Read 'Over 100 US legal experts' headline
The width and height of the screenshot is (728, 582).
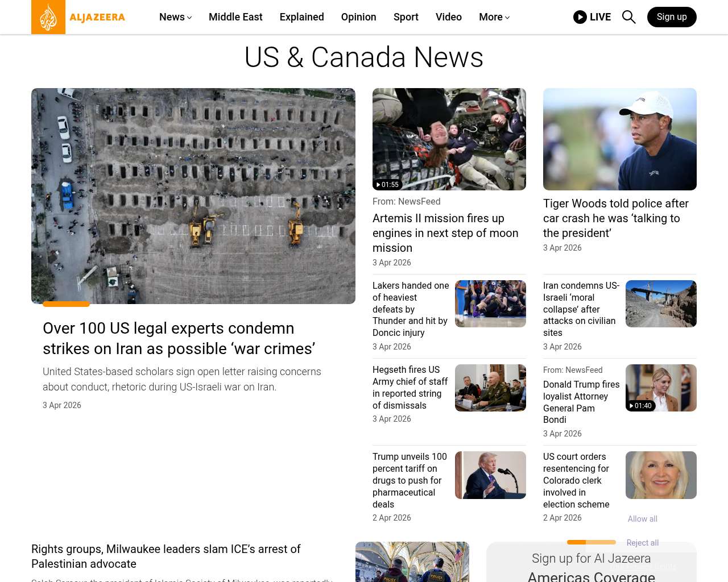(x=179, y=338)
